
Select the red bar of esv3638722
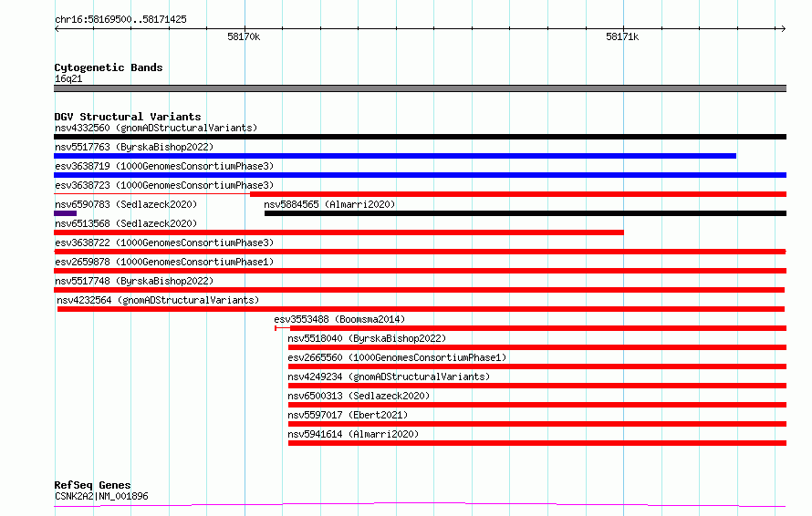[420, 252]
